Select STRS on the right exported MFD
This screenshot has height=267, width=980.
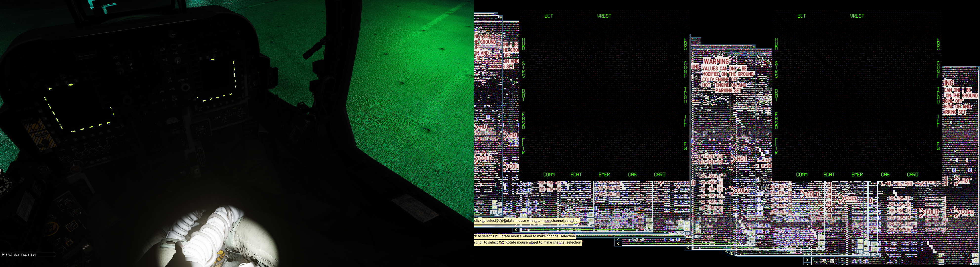point(776,70)
